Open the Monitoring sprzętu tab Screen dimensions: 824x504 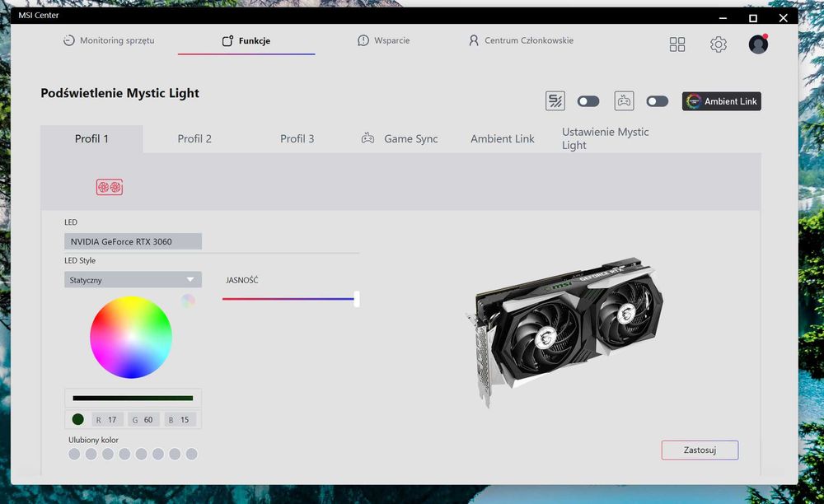coord(109,40)
